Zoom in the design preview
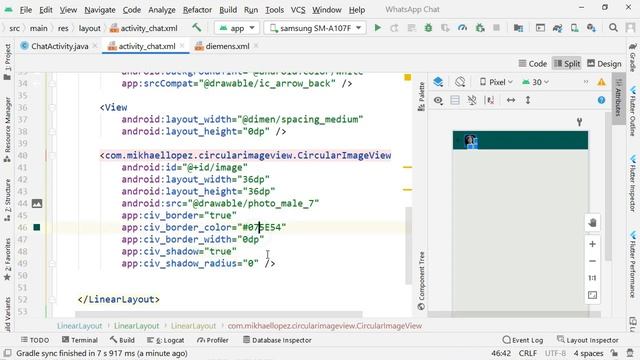 [x=592, y=244]
